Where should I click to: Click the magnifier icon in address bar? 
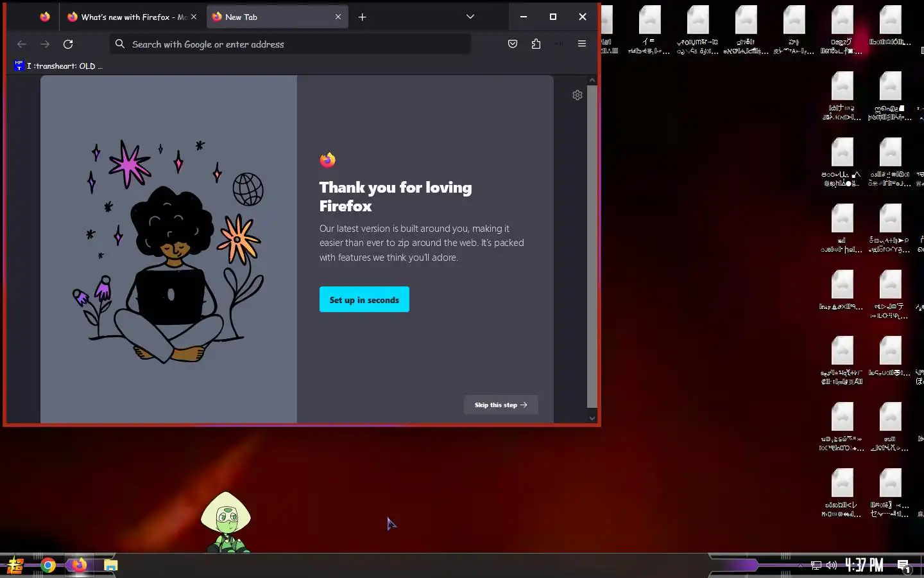click(x=120, y=44)
